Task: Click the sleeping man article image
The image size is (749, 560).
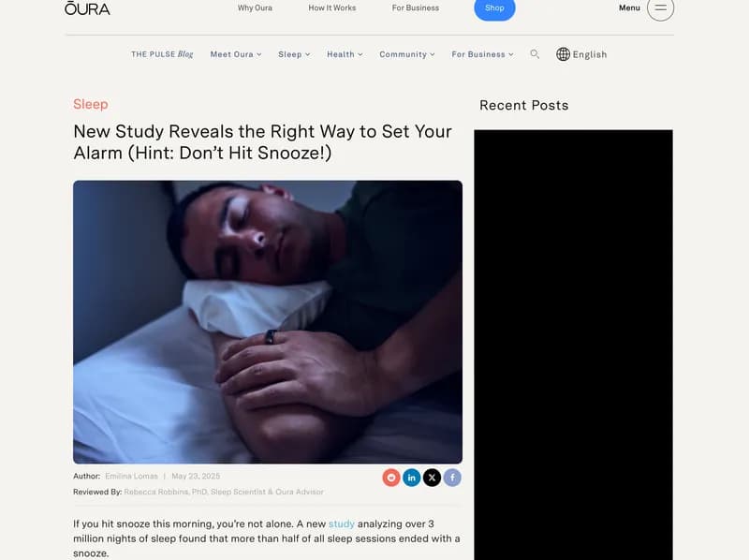Action: 268,322
